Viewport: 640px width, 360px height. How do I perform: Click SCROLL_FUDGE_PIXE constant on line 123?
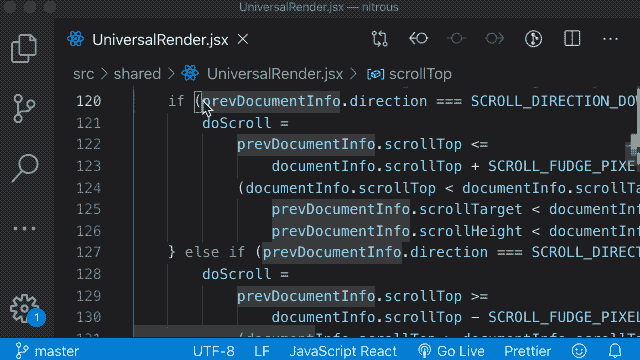coord(562,166)
